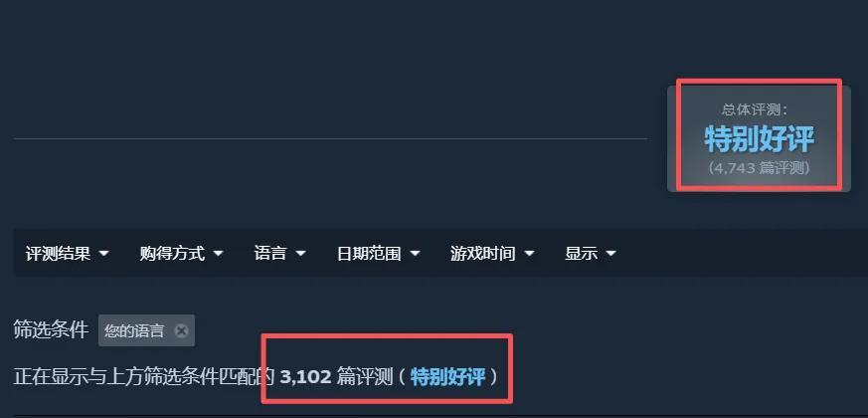Viewport: 868px width, 418px height.
Task: Click the arrow next to 评测结果
Action: pyautogui.click(x=103, y=254)
